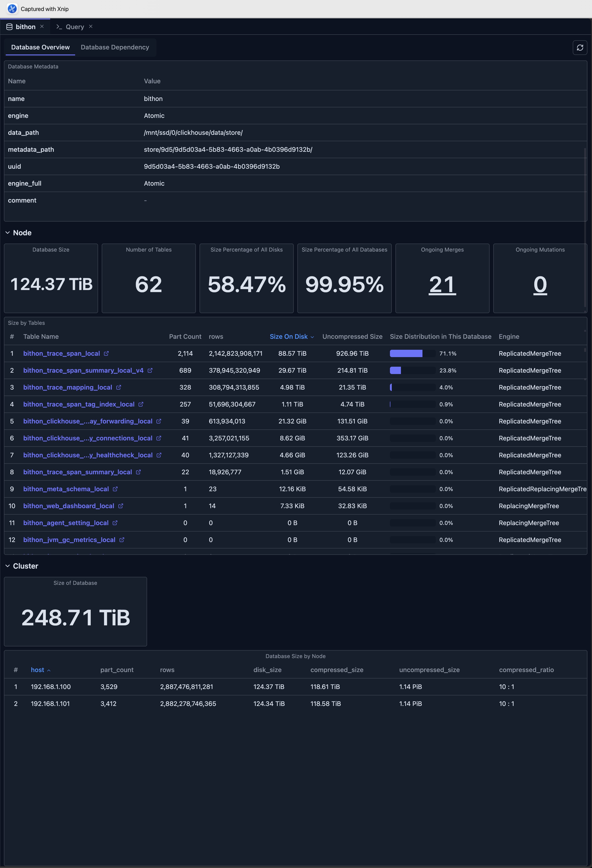Click the terminal icon on the Query tab
592x868 pixels.
click(59, 27)
